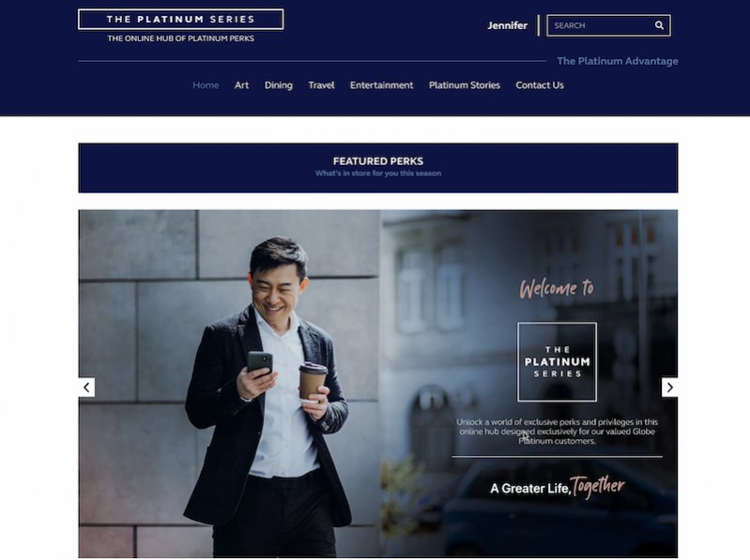The height and width of the screenshot is (560, 750).
Task: Advance to next carousel slide arrow
Action: [x=669, y=387]
